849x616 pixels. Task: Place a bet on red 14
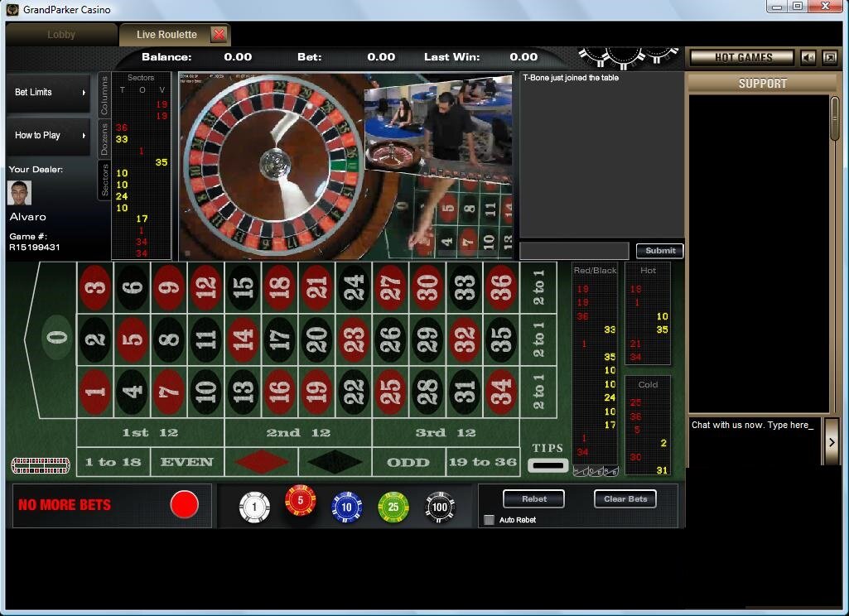244,340
